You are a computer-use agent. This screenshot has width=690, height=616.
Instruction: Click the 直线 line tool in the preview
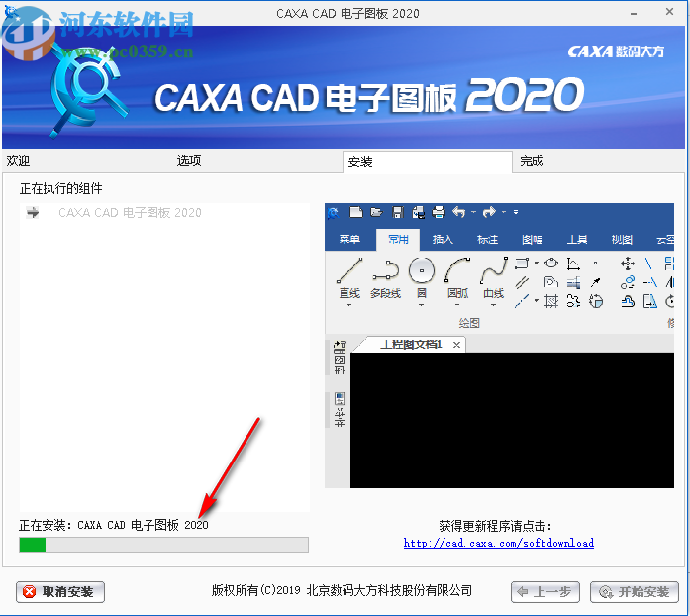pos(349,278)
